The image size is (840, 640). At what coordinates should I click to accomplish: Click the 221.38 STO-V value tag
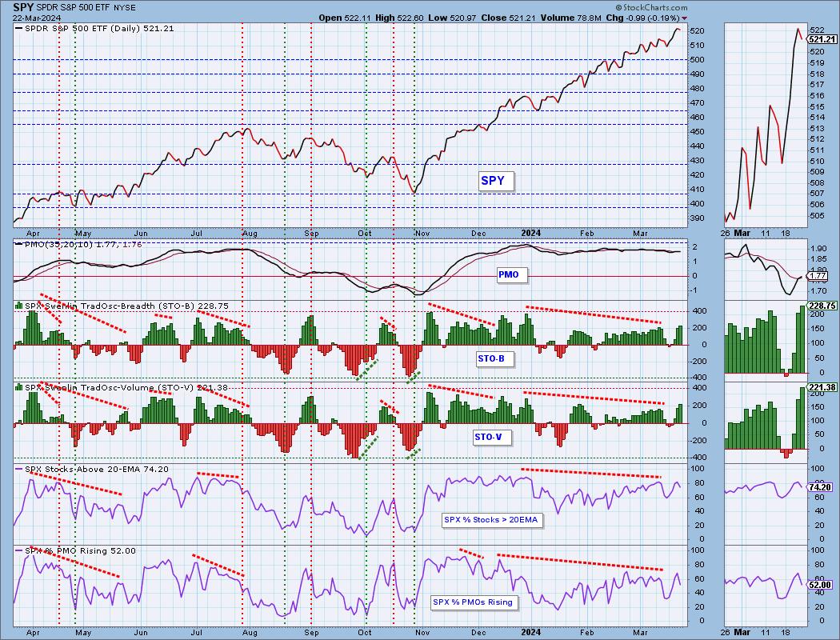point(822,387)
